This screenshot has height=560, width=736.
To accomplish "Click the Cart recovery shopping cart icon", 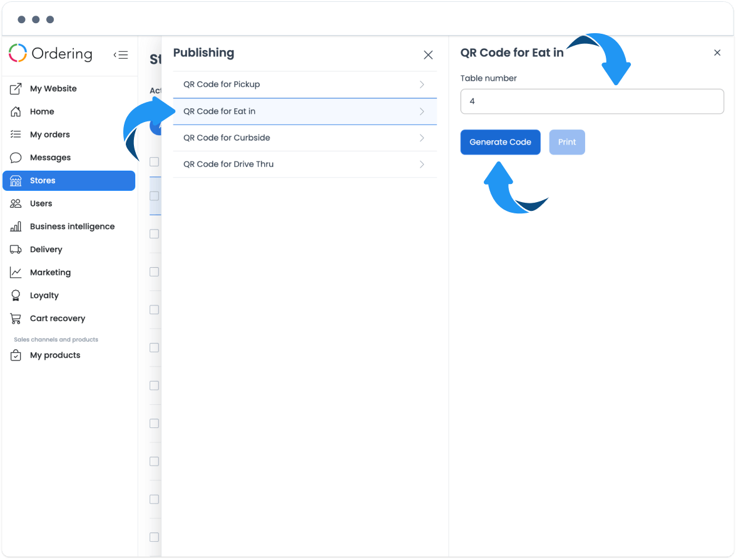I will coord(16,318).
